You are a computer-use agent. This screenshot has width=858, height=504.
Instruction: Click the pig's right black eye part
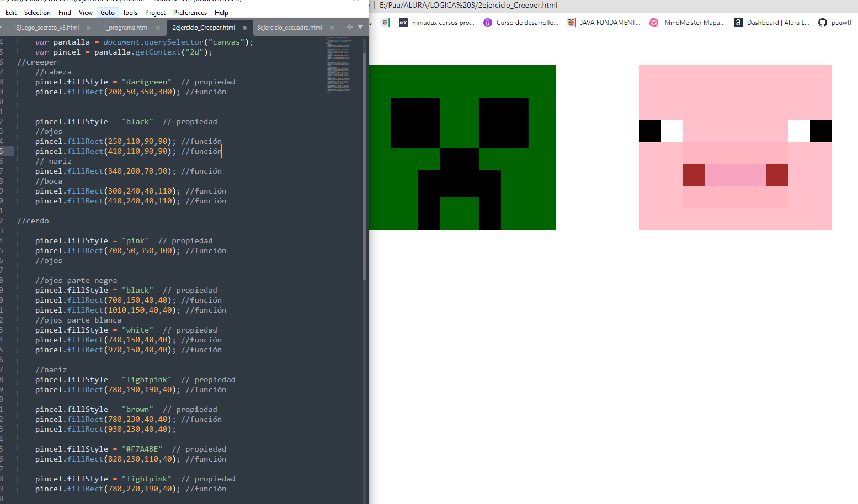pyautogui.click(x=821, y=131)
